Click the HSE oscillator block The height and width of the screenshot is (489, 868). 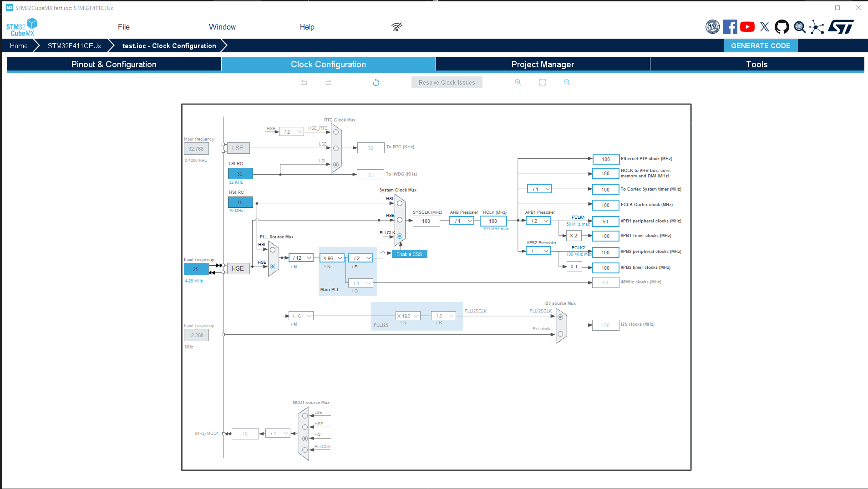coord(238,268)
